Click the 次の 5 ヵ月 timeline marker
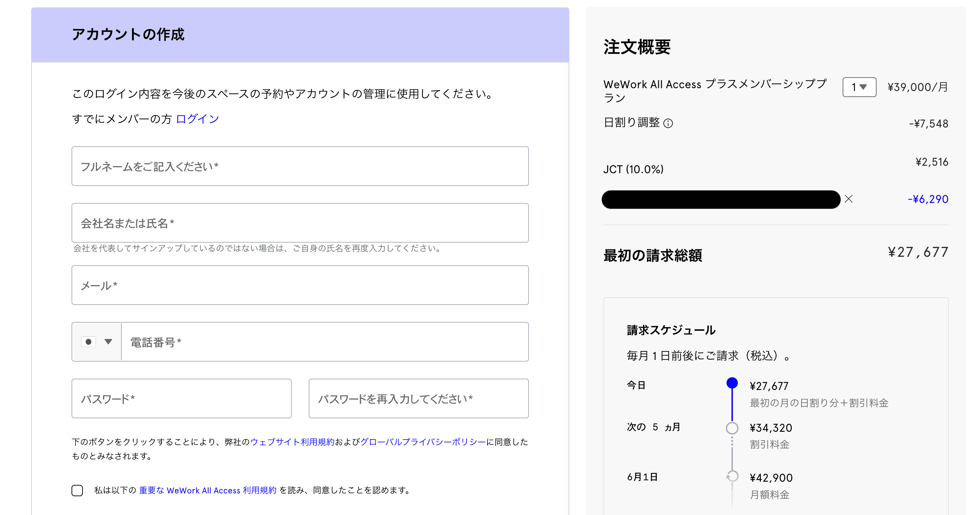Image resolution: width=980 pixels, height=515 pixels. click(x=732, y=428)
